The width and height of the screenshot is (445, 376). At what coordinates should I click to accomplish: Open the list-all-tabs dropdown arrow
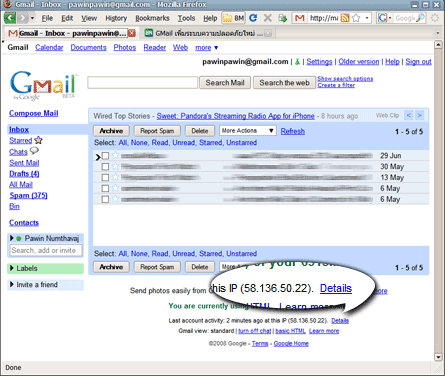[x=437, y=33]
